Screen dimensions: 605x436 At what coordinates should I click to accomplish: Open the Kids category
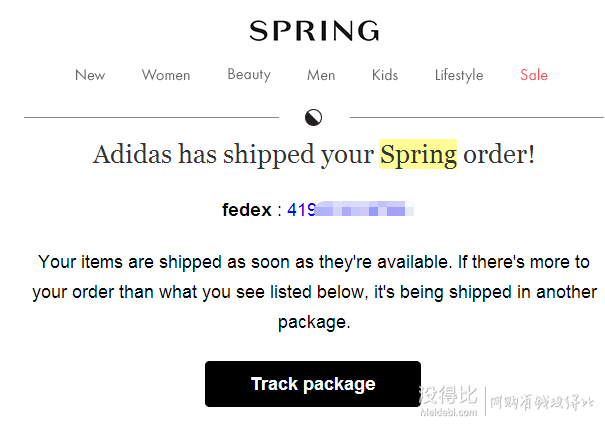tap(385, 75)
